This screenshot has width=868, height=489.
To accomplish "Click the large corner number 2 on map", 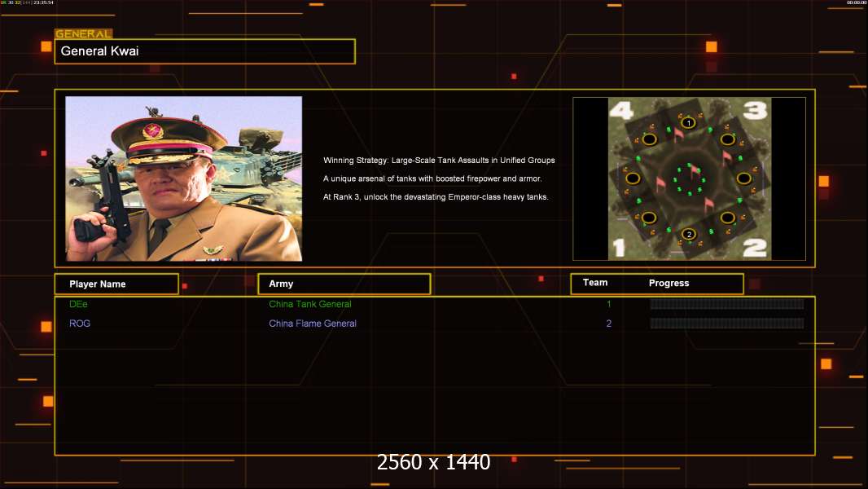I will [x=755, y=248].
